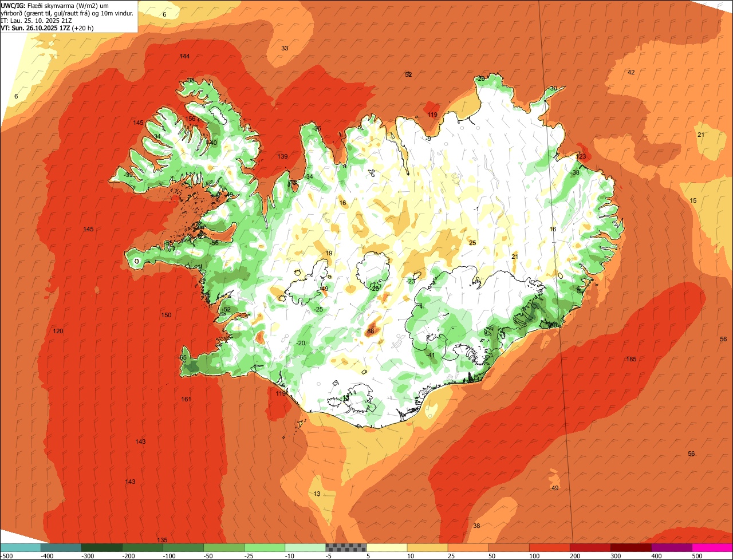
Task: Click the legend label '-300'
Action: click(88, 556)
